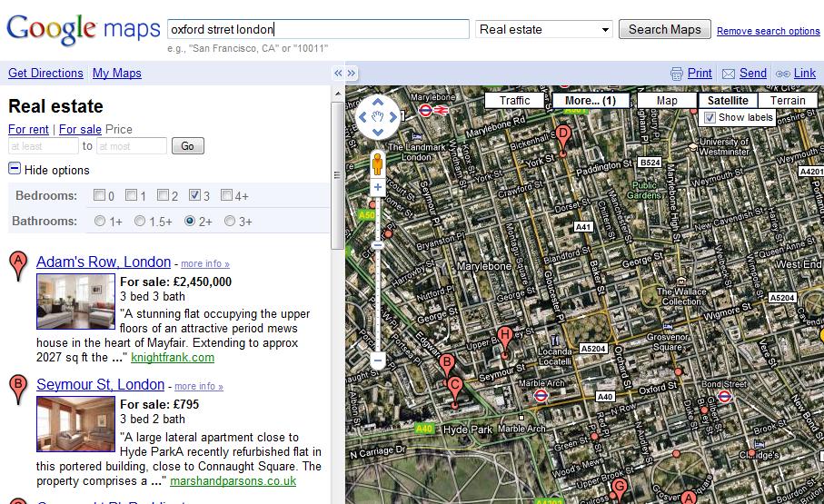
Task: Pan the map down with arrow control
Action: click(378, 132)
